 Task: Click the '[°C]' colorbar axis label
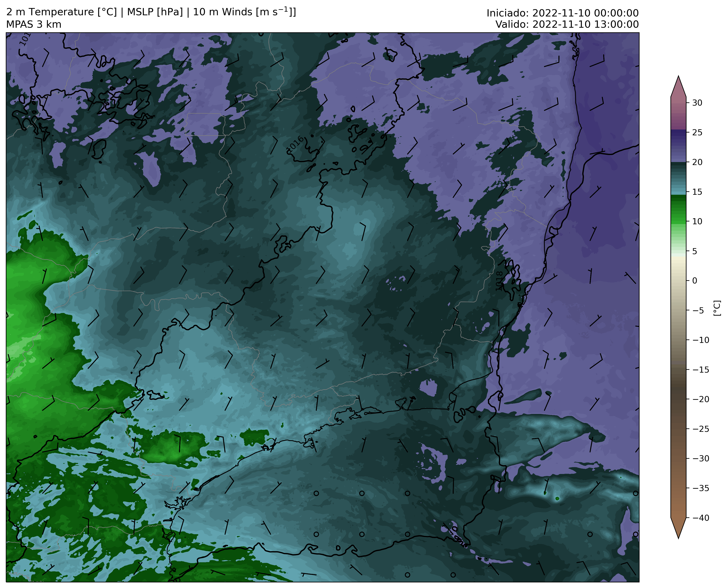point(717,308)
